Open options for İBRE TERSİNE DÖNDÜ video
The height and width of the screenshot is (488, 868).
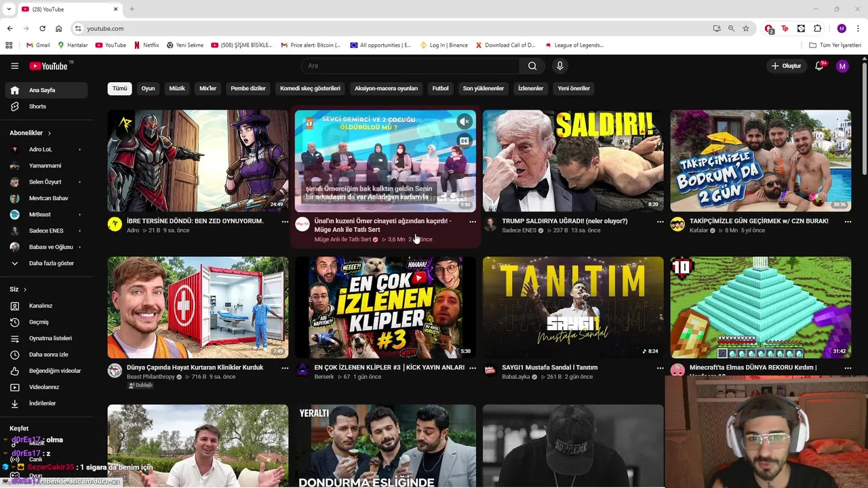tap(285, 222)
